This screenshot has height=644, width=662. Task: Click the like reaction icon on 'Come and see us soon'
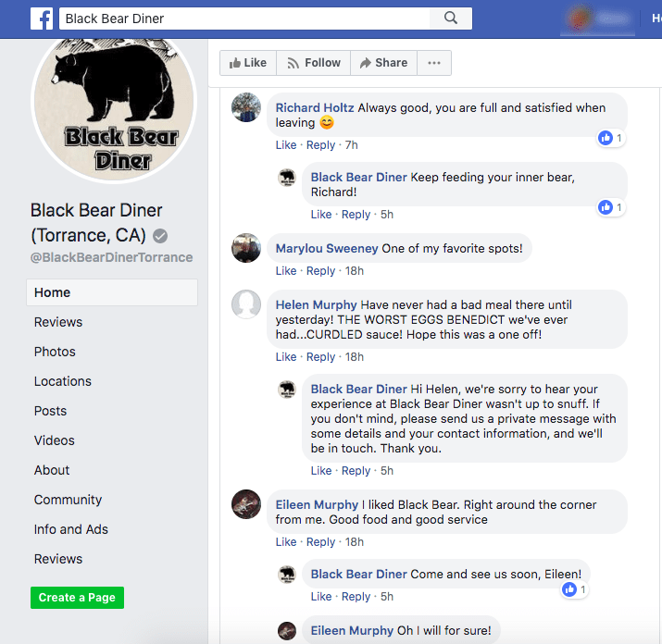pos(569,589)
